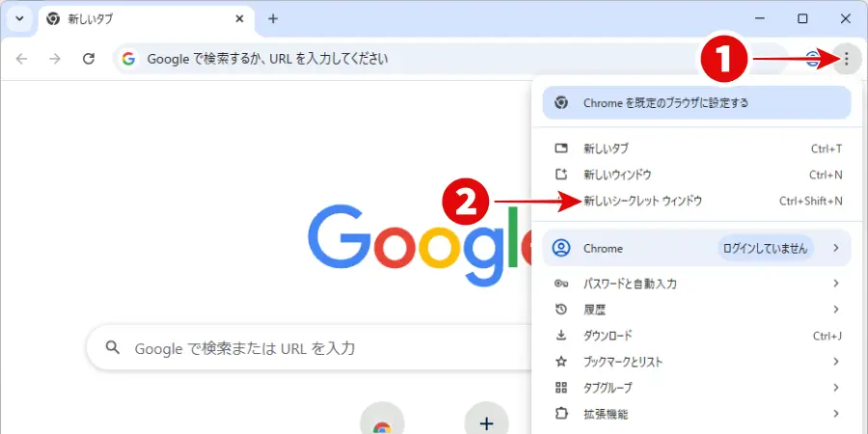Go back with the back arrow

pyautogui.click(x=21, y=59)
